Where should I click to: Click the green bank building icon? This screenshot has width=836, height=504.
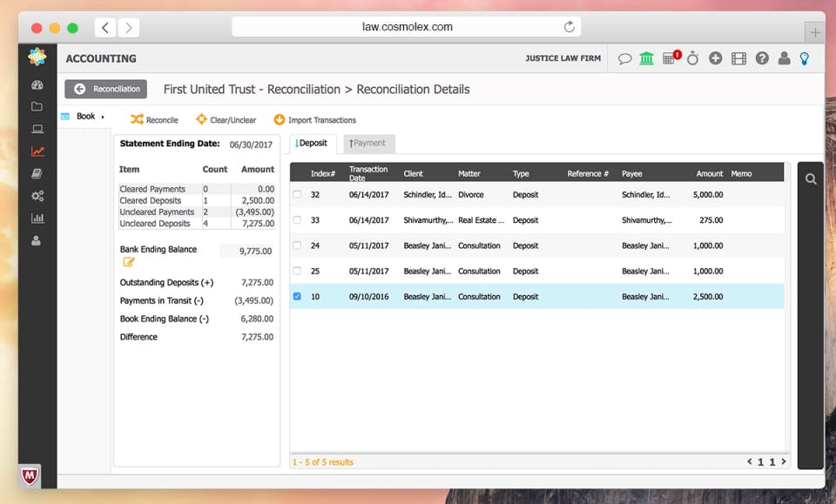coord(647,58)
